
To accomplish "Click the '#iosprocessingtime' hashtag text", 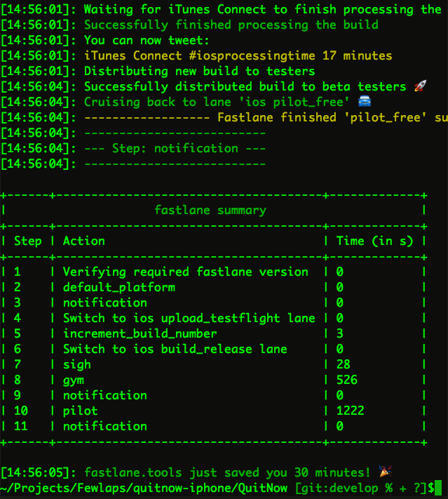I will click(x=252, y=56).
